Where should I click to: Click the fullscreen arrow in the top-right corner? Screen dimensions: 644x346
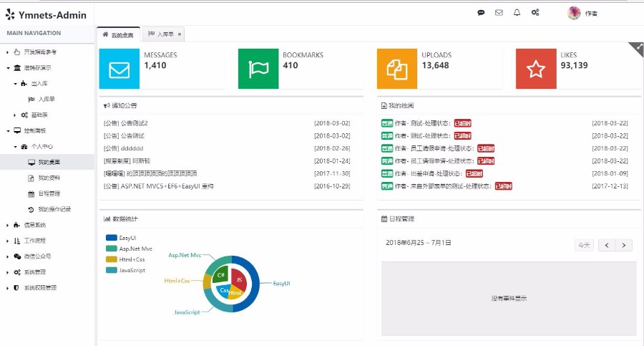[x=639, y=47]
